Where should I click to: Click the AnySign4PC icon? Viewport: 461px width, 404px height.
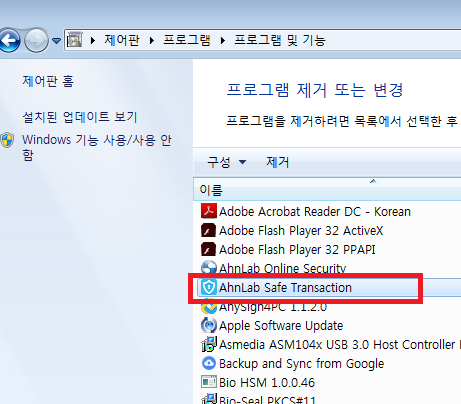[209, 307]
